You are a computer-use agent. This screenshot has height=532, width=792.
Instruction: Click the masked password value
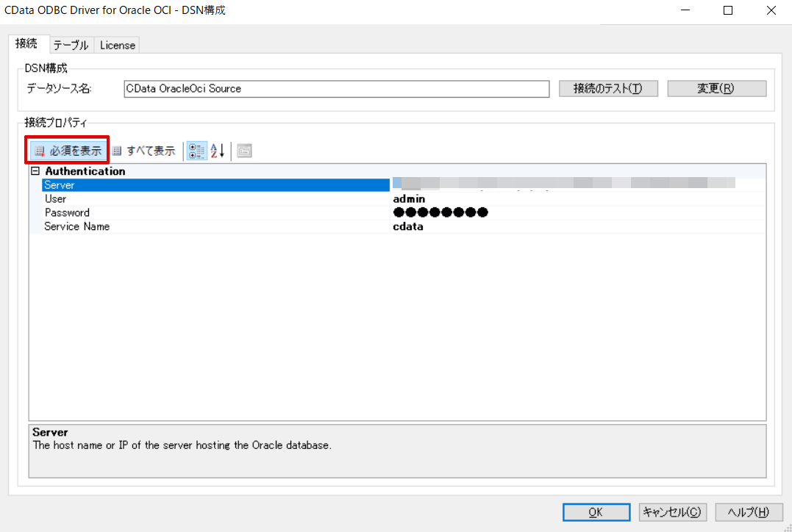pos(440,212)
